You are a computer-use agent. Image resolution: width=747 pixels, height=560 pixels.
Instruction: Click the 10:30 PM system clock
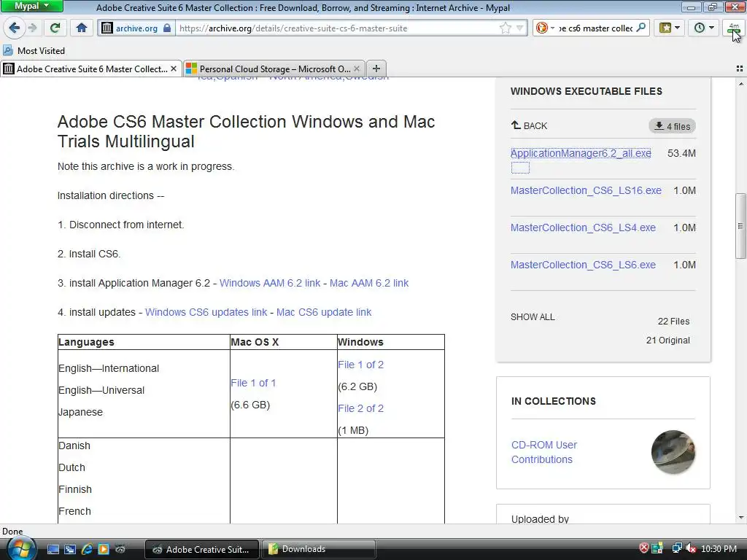click(719, 548)
